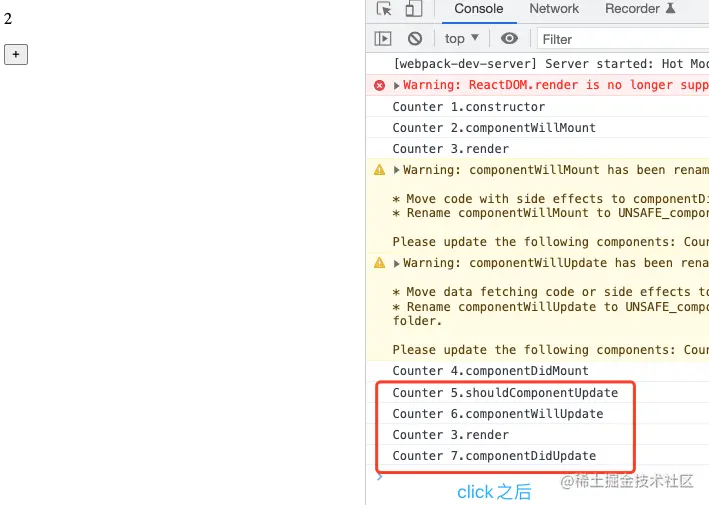Select 'Move code with side effects' line
The width and height of the screenshot is (709, 505).
(550, 199)
